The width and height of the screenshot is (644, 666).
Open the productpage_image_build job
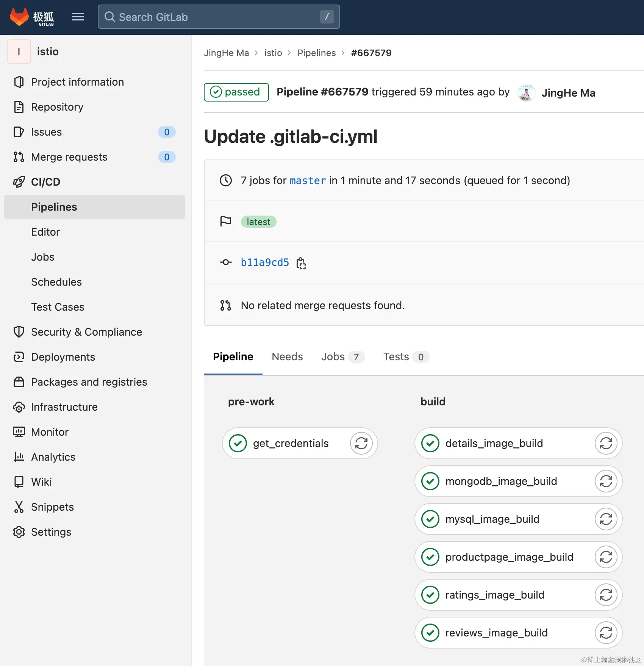coord(509,557)
